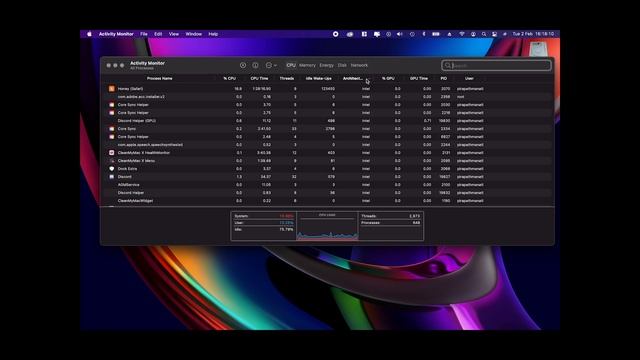Click the Threads count in footer
This screenshot has height=360, width=640.
point(414,216)
